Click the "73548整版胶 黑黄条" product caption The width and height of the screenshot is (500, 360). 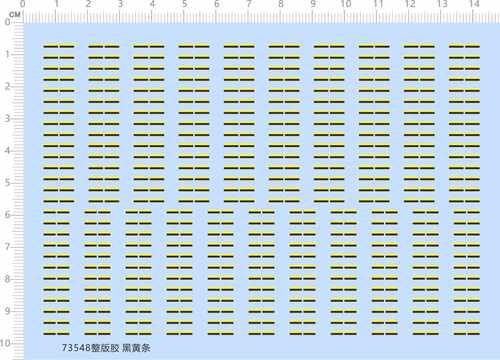point(106,348)
